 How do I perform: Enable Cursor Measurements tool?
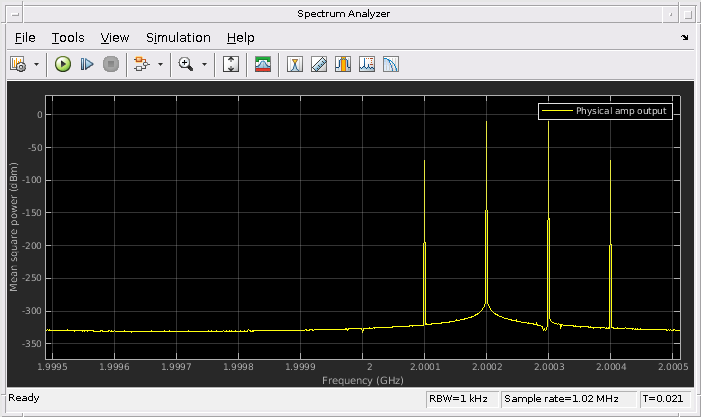(295, 64)
